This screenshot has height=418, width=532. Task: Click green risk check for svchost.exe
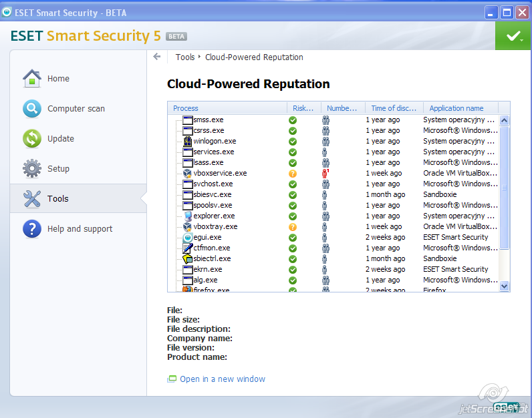pos(293,184)
